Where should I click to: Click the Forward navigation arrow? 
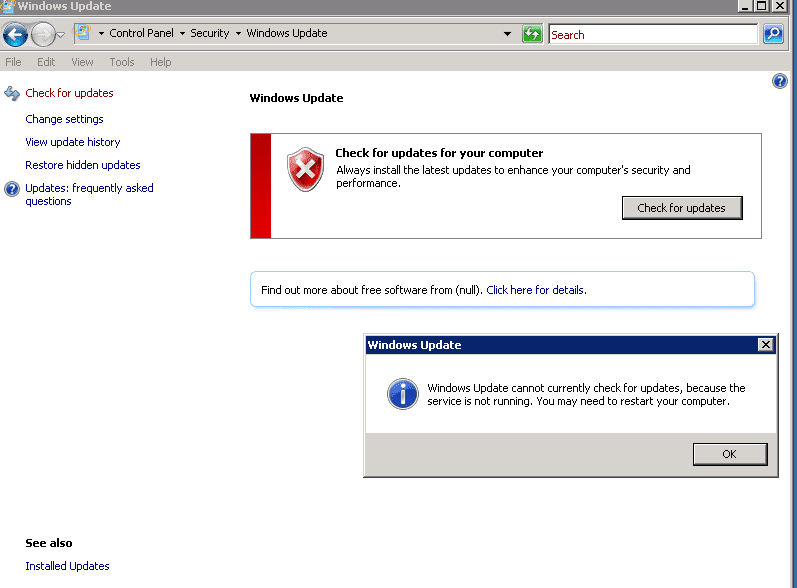point(43,35)
